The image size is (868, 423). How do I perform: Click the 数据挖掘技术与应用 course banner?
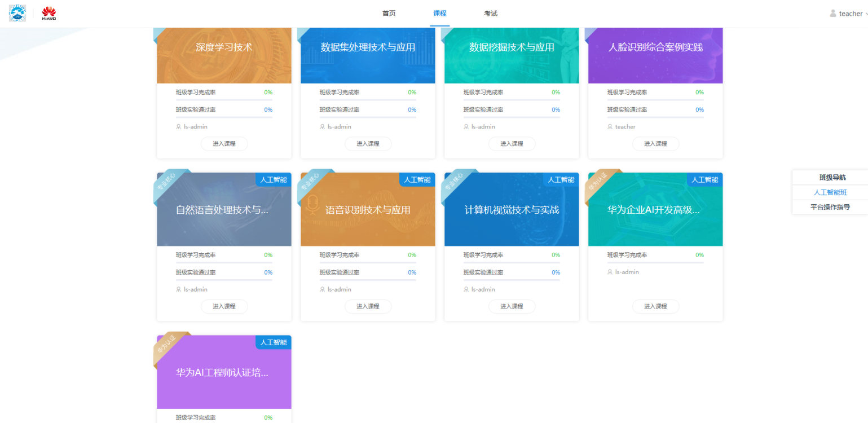(512, 55)
